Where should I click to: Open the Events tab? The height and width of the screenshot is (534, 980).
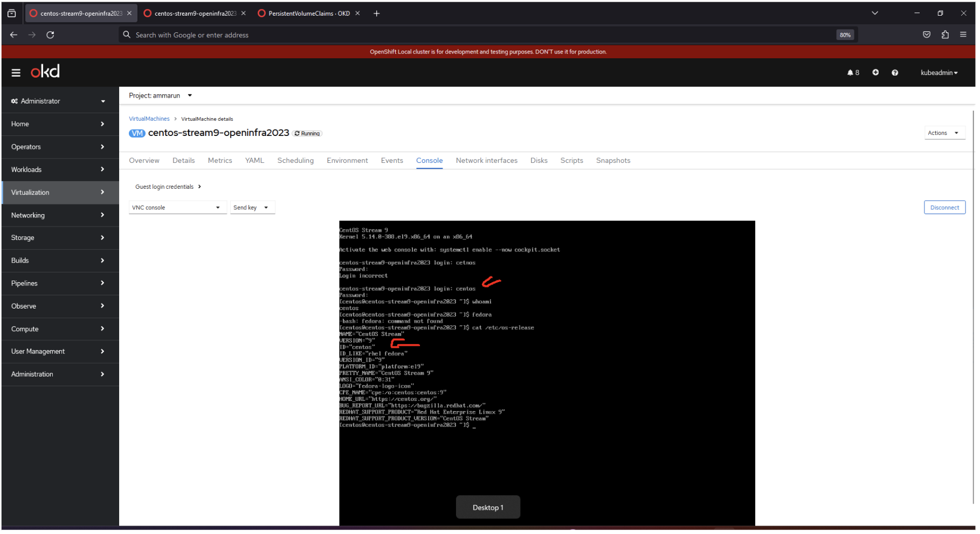393,161
